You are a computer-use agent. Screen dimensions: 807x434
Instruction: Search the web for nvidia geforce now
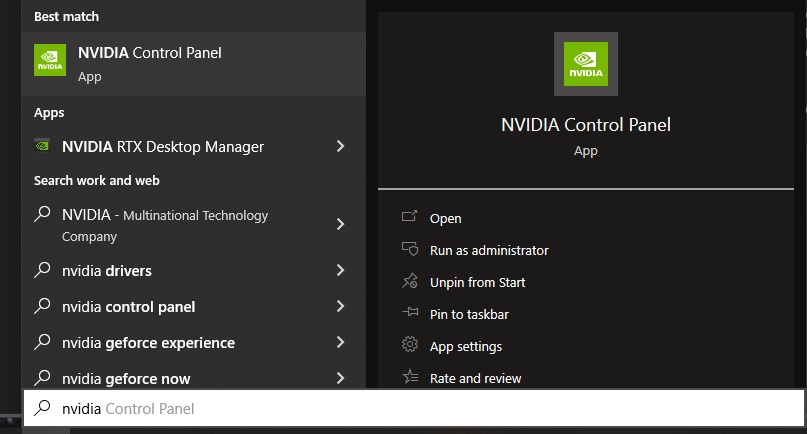(x=126, y=379)
